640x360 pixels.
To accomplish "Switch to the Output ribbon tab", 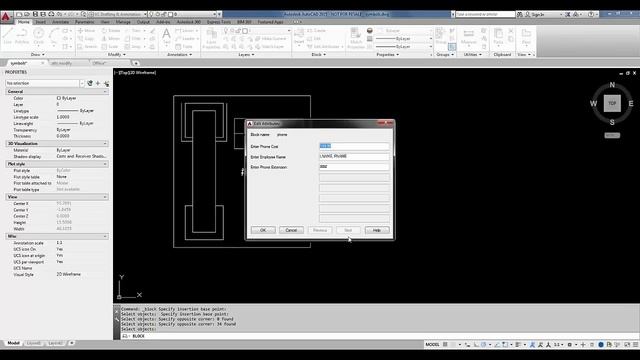I will pyautogui.click(x=143, y=22).
